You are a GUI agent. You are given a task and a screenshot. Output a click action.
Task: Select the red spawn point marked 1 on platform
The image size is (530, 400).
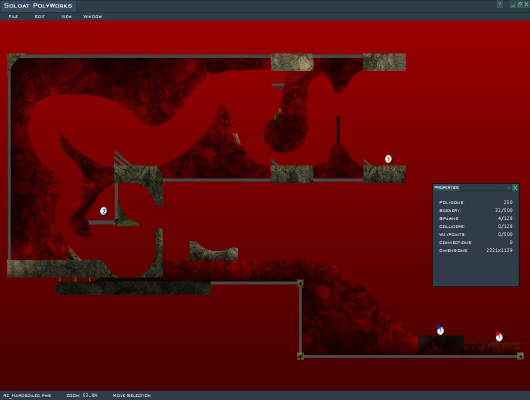388,159
